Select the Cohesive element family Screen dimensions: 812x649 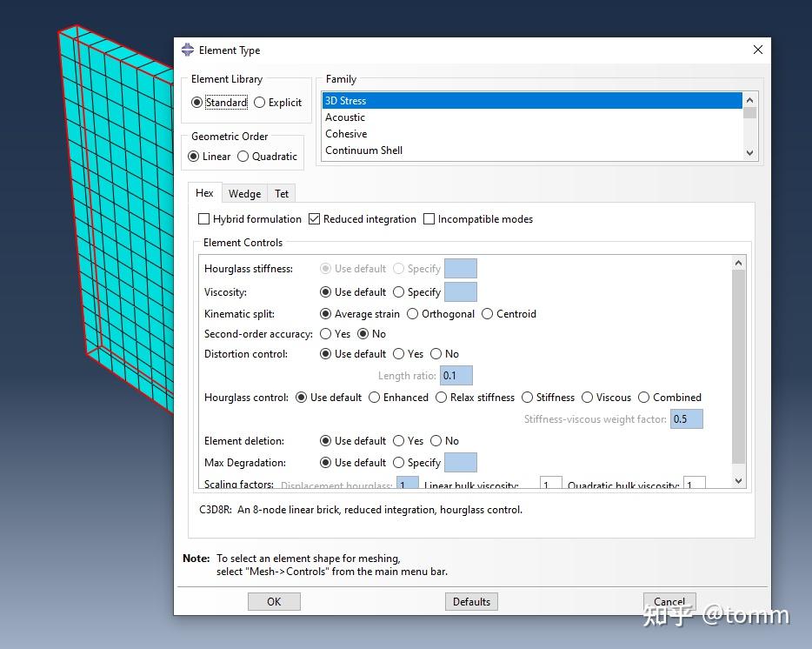345,134
